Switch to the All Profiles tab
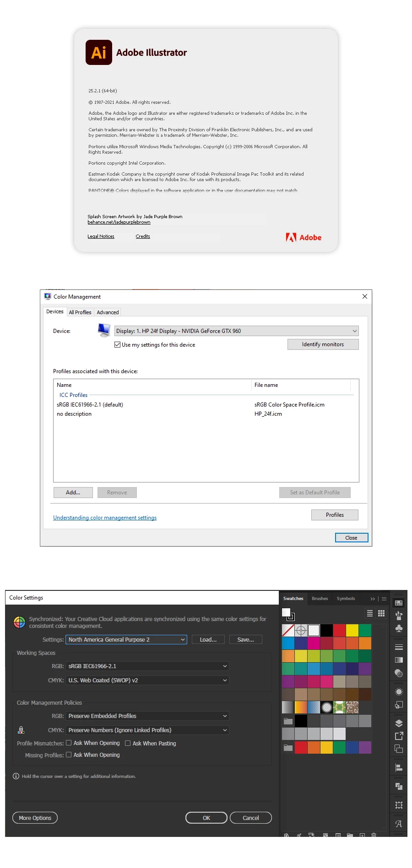 click(80, 312)
